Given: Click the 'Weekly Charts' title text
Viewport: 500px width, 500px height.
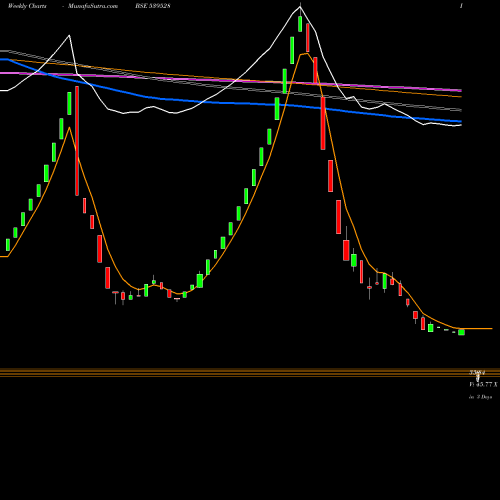Looking at the screenshot, I should 27,6.
